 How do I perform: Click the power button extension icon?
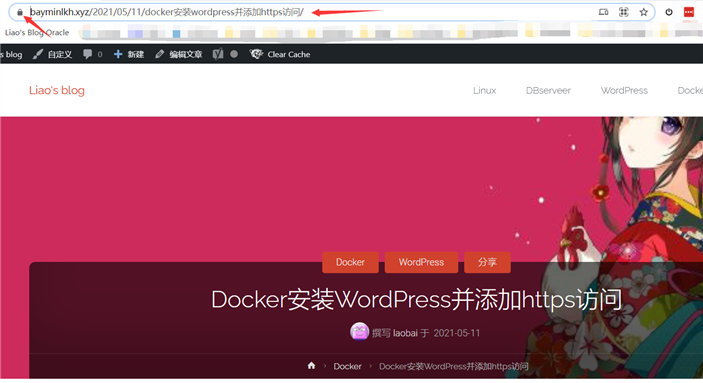(x=669, y=12)
